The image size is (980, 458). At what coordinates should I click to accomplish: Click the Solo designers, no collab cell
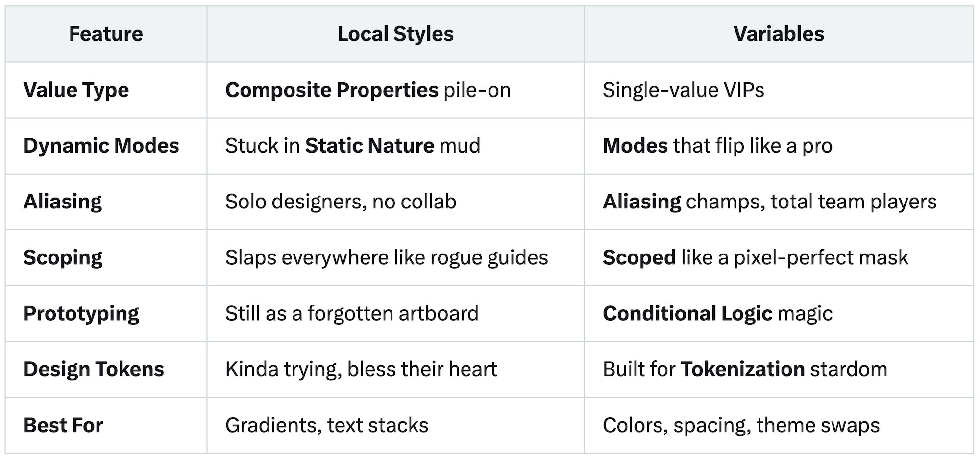(x=341, y=202)
